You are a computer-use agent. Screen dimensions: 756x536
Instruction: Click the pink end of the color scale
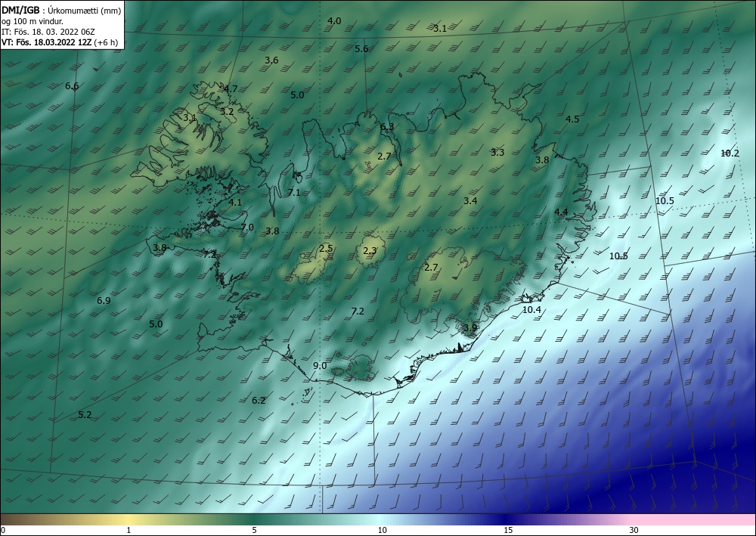[x=694, y=519]
